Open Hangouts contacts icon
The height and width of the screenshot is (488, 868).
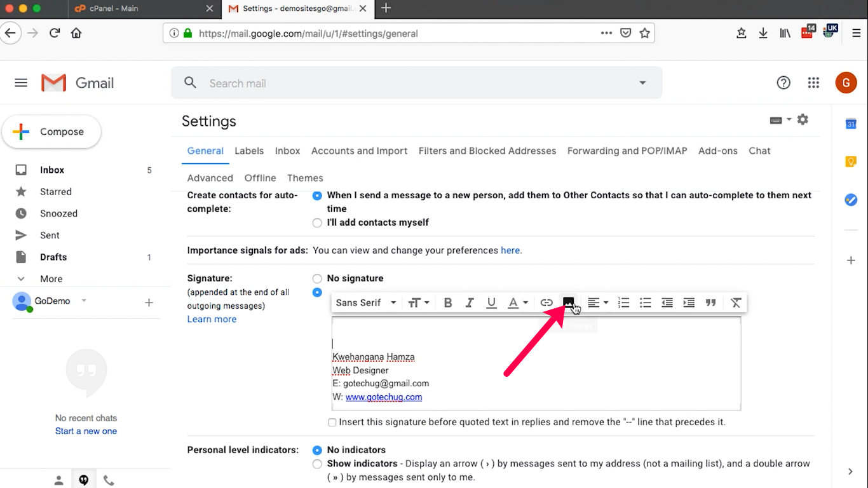coord(59,480)
